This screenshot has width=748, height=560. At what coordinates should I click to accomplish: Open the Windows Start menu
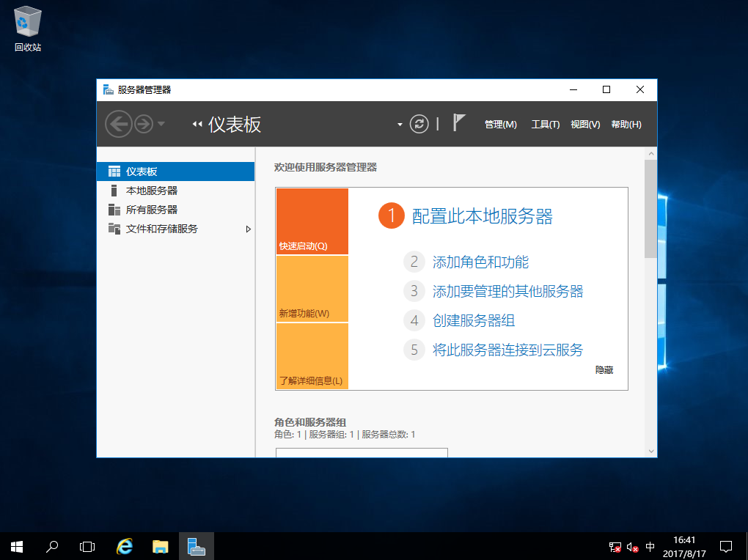17,546
